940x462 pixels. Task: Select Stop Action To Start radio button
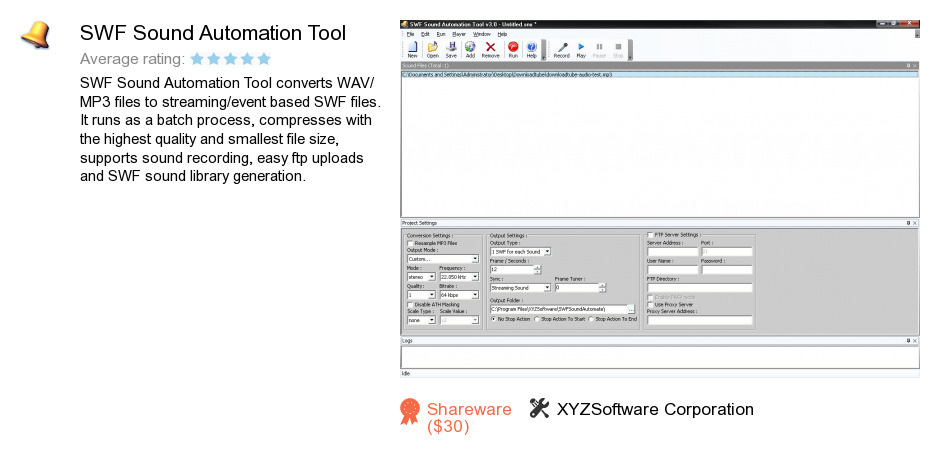[x=537, y=319]
